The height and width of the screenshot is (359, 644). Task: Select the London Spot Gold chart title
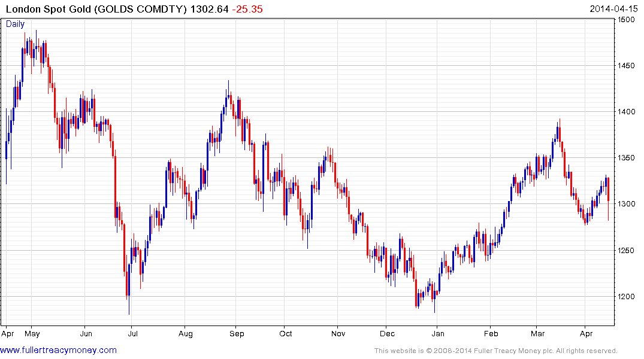click(96, 9)
